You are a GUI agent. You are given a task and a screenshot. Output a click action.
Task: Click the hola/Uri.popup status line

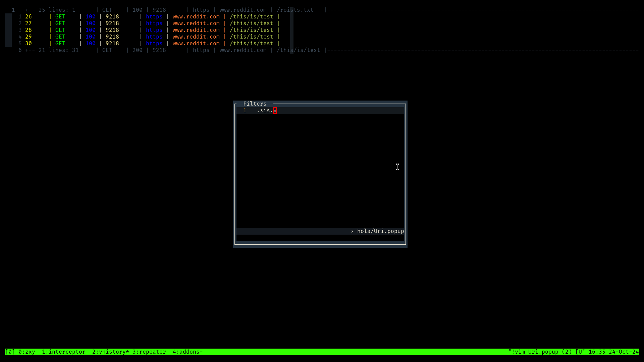point(380,231)
